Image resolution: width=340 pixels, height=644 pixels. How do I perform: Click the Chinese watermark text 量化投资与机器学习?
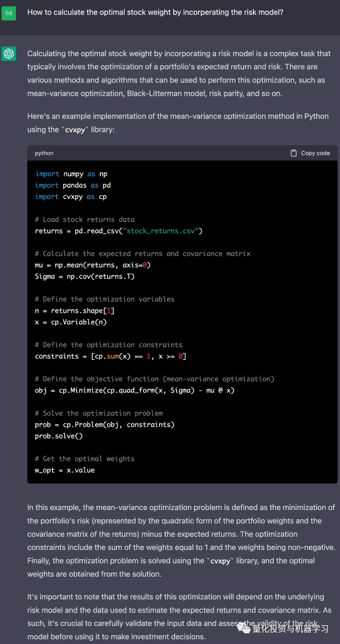[x=290, y=629]
